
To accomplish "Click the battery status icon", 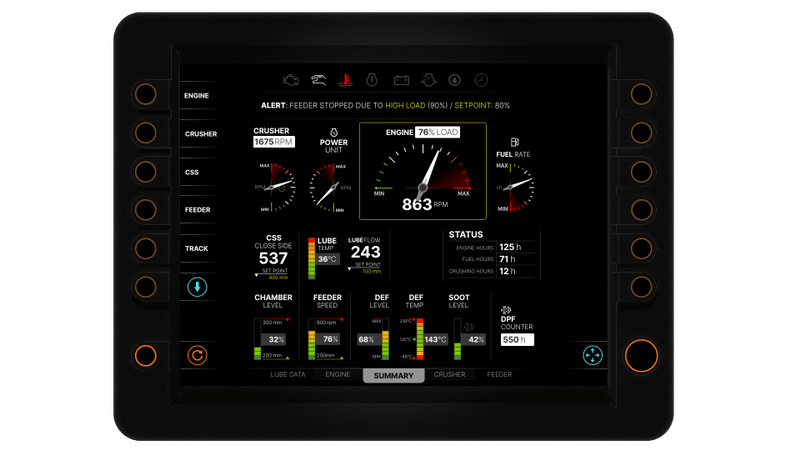I will (400, 79).
